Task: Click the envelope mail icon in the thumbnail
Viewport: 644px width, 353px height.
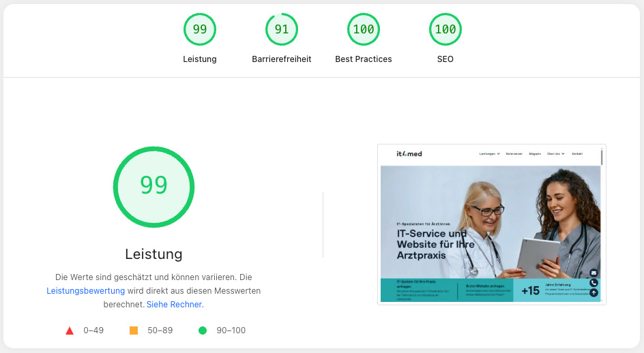Action: tap(594, 273)
